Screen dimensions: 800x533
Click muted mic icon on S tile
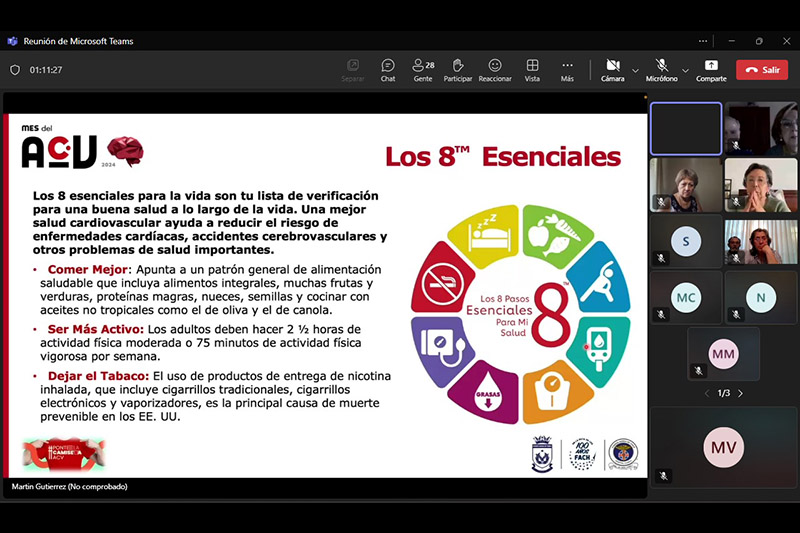pyautogui.click(x=661, y=258)
